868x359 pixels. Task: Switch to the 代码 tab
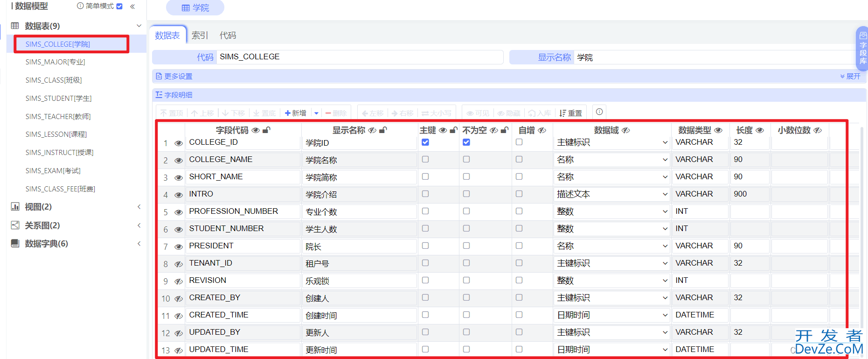click(x=228, y=35)
